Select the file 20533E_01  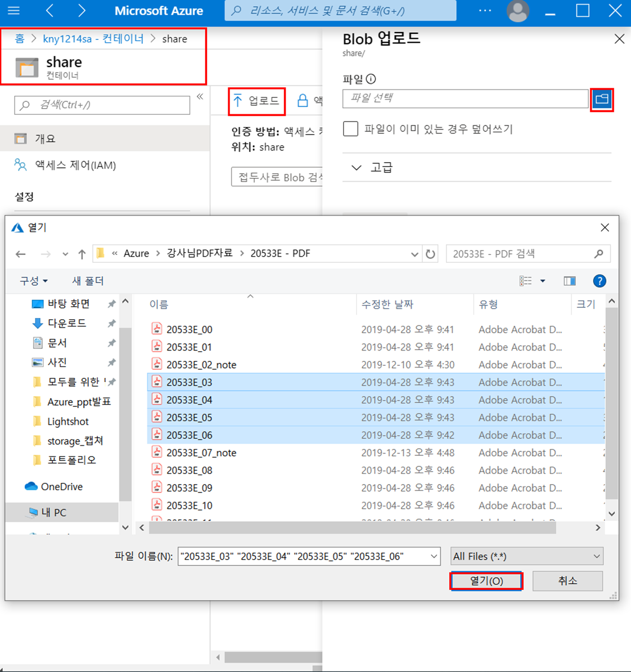coord(189,347)
